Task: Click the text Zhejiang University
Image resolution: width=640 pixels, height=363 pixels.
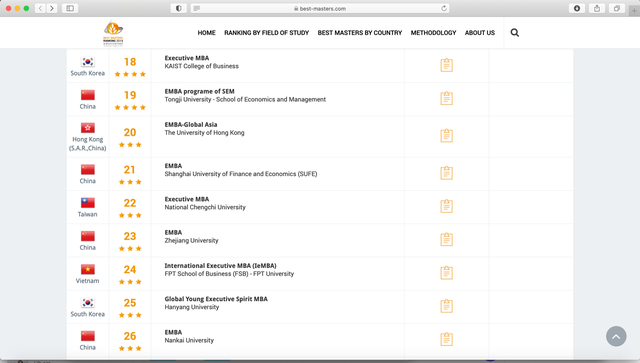Action: [191, 241]
